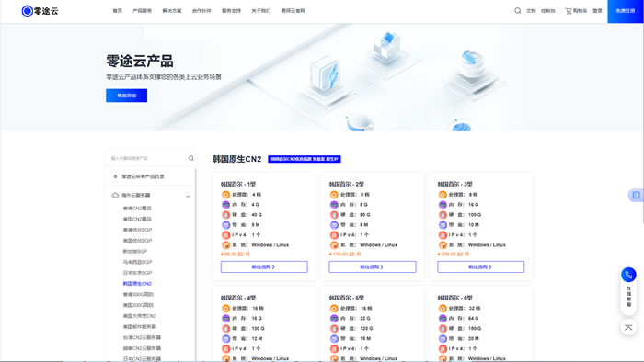
Task: Click the memory icon in 韩国首尔-1型 card
Action: (x=225, y=205)
